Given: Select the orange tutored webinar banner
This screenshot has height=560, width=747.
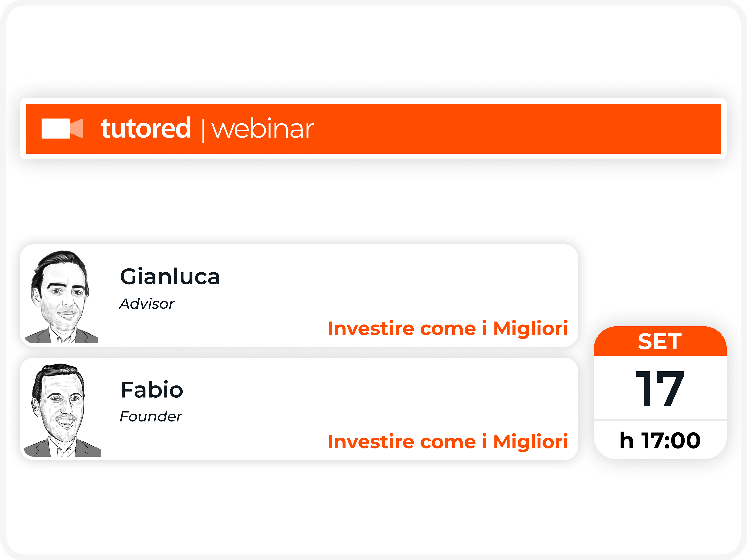Looking at the screenshot, I should 373,129.
